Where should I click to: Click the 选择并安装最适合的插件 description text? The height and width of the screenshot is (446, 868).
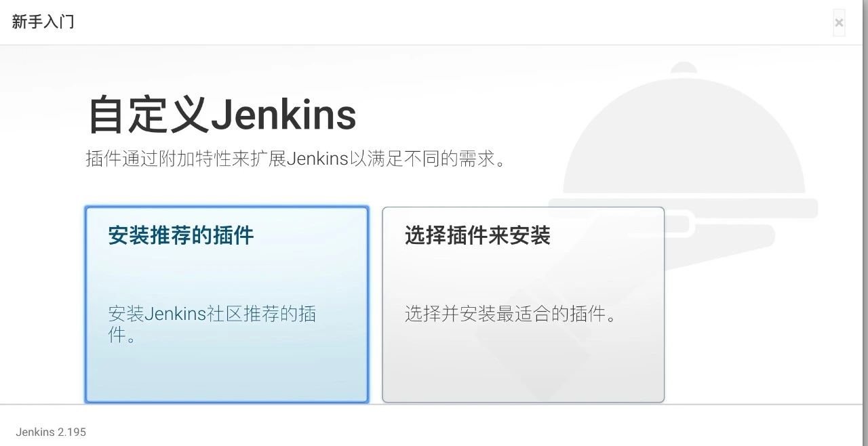511,314
